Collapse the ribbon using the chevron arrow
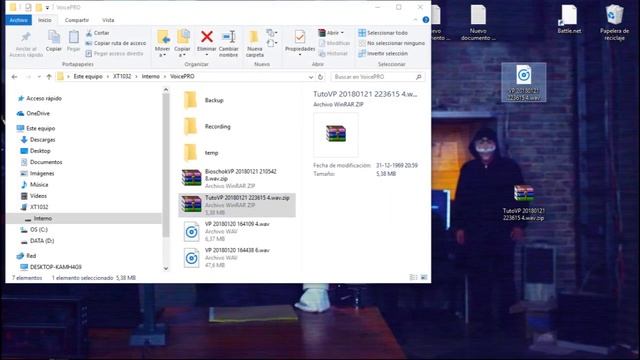This screenshot has width=640, height=360. click(416, 20)
